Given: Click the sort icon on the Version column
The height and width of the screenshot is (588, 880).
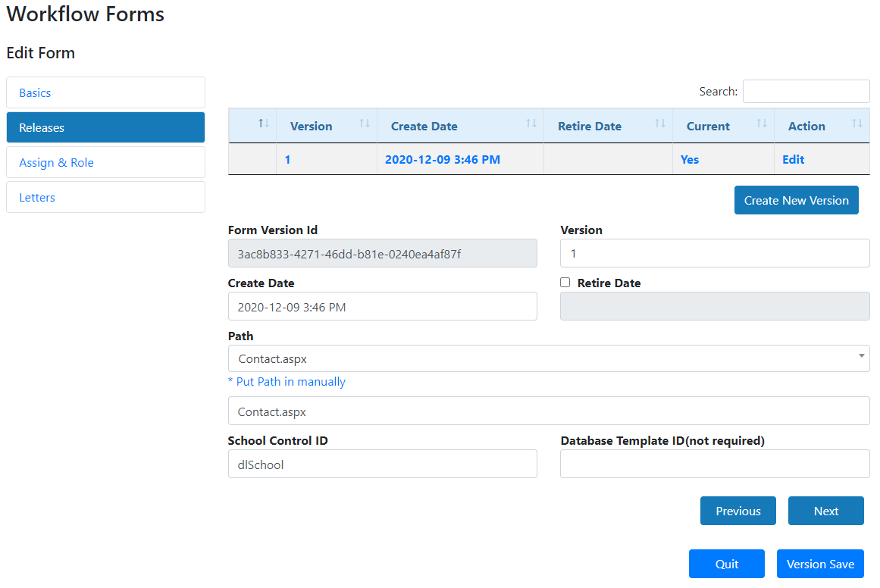Looking at the screenshot, I should click(x=366, y=125).
